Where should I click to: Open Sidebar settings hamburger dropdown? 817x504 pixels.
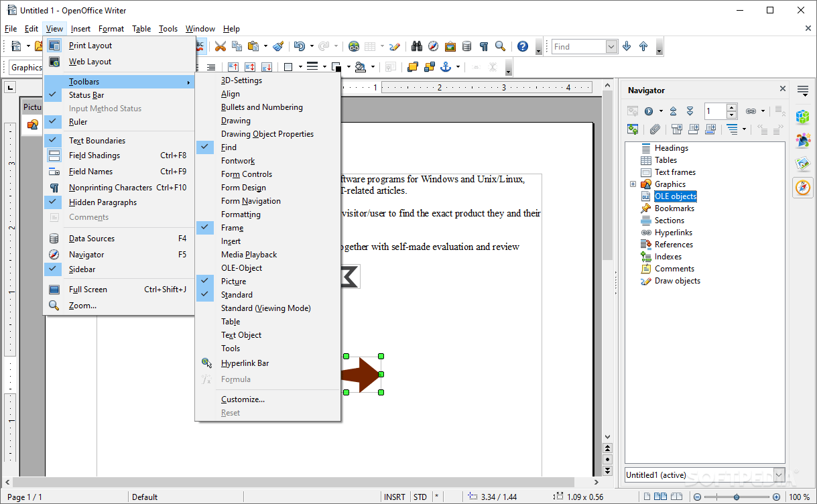pyautogui.click(x=803, y=90)
